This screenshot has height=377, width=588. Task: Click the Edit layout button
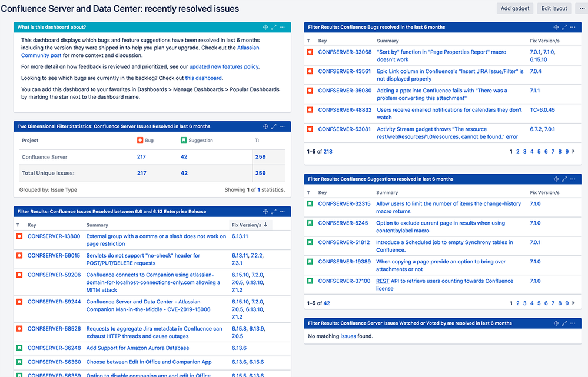(554, 8)
